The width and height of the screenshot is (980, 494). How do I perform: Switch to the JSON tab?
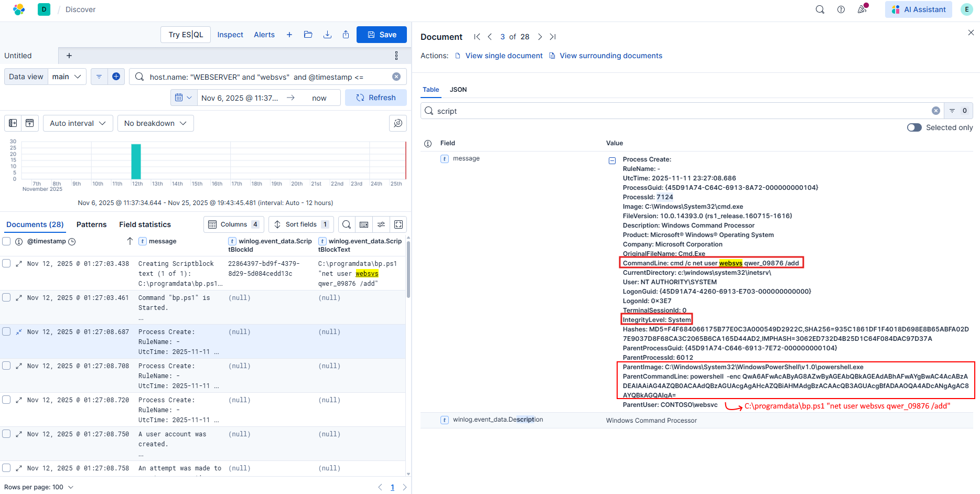pyautogui.click(x=458, y=90)
